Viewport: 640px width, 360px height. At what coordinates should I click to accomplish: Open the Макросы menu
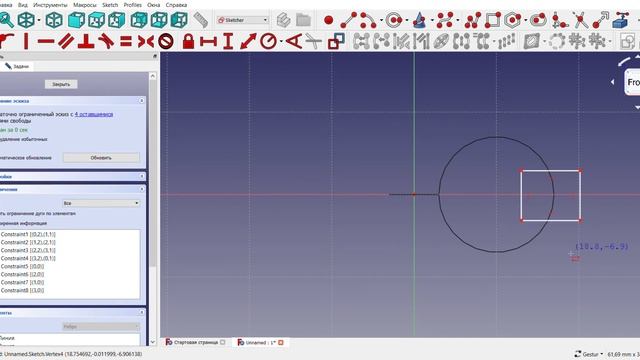pos(84,5)
